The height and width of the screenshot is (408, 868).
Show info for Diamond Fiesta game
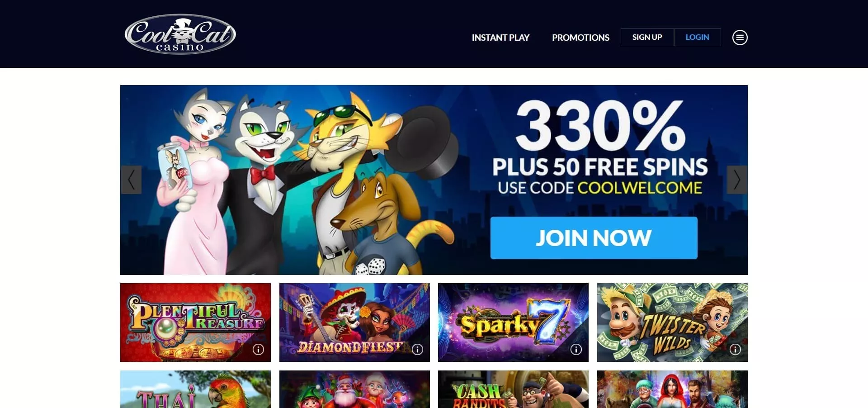[417, 349]
